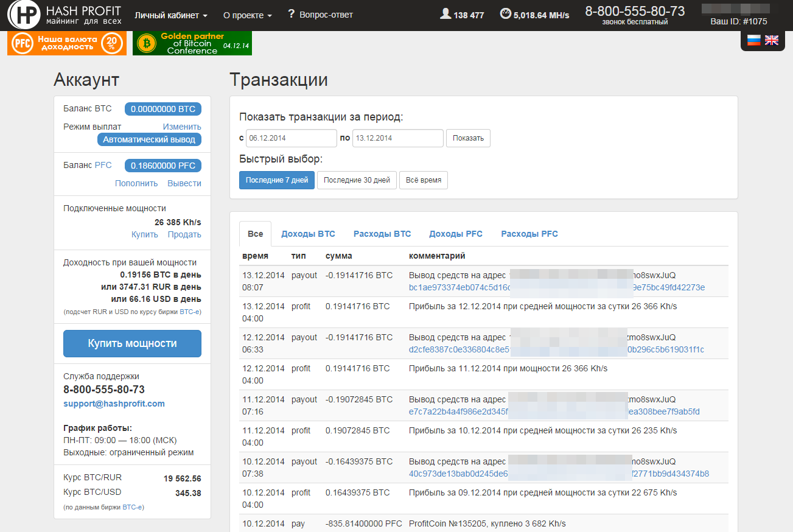Select the Последние 30 дней quick filter
This screenshot has width=793, height=532.
(x=357, y=180)
